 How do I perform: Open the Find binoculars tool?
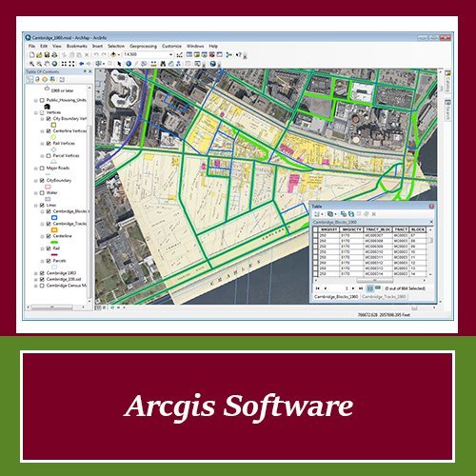pyautogui.click(x=163, y=64)
